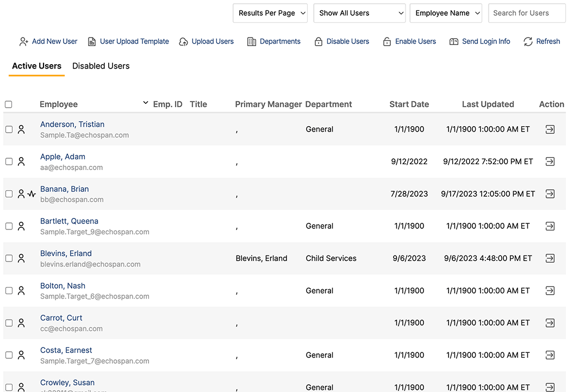Open Crowley, Susan employee link

(67, 383)
